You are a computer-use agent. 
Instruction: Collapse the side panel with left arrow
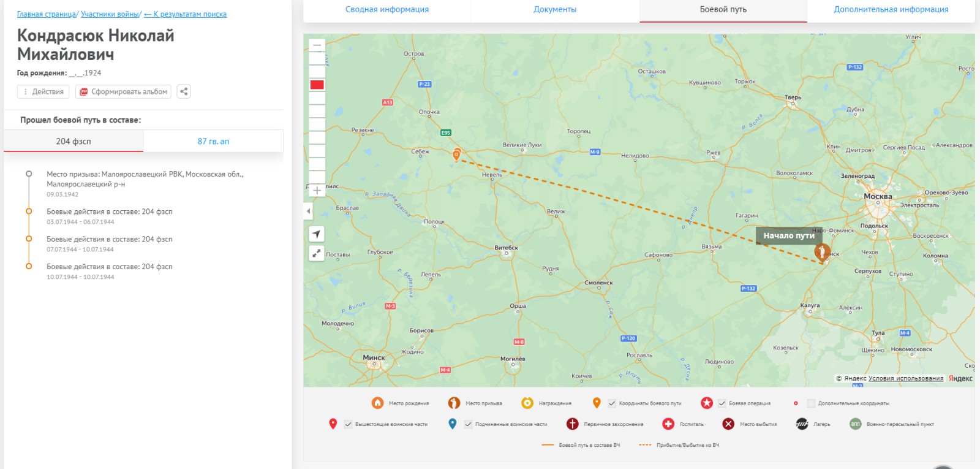pos(308,212)
